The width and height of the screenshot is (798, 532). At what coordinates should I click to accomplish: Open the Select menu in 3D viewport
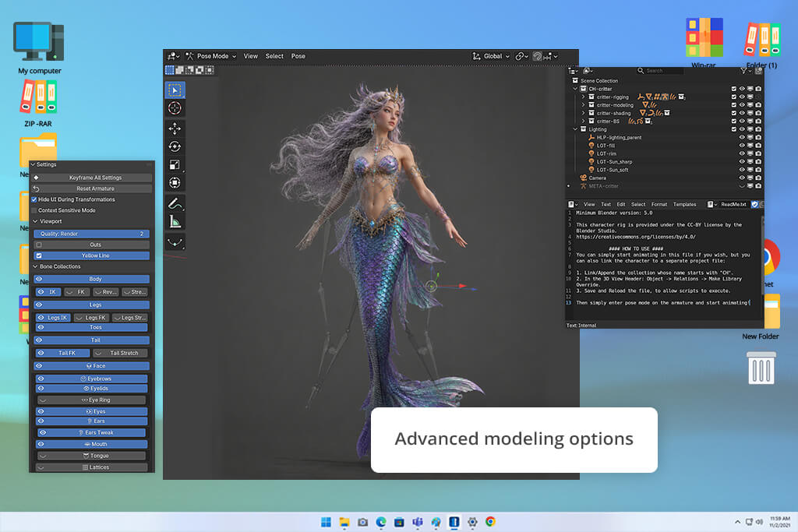click(x=274, y=56)
